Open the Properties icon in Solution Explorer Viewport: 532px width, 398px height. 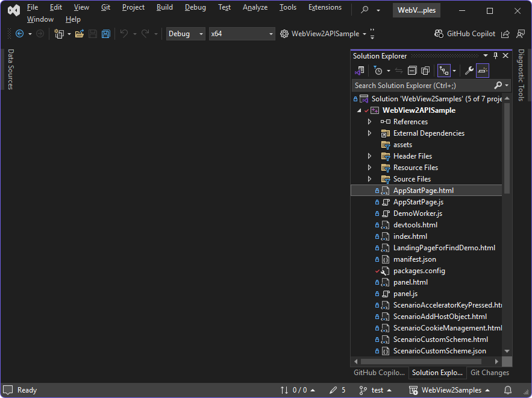tap(469, 71)
